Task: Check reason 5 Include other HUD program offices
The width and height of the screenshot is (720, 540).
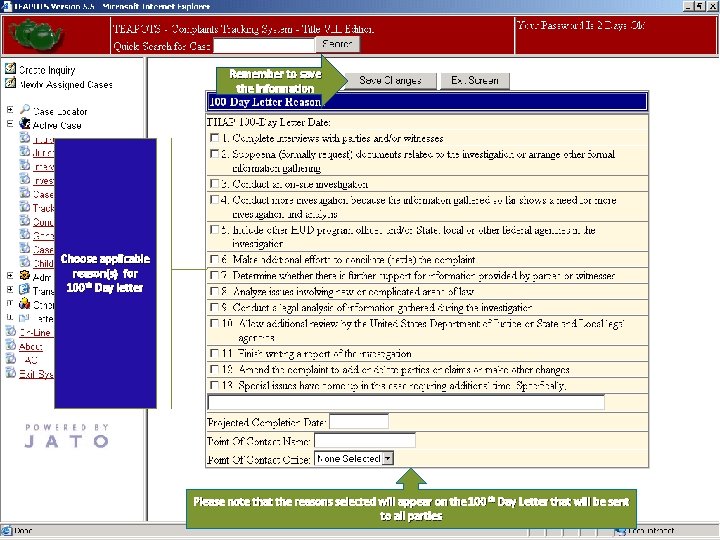Action: pyautogui.click(x=214, y=229)
